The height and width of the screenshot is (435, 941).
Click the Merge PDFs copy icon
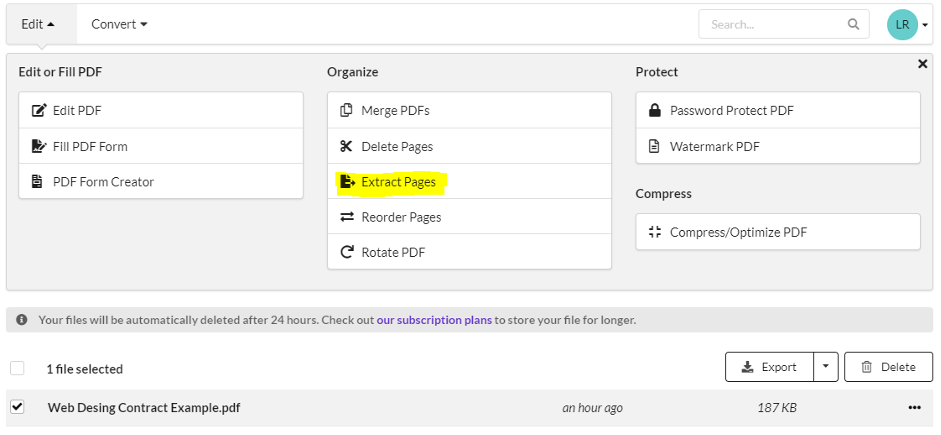(x=346, y=110)
